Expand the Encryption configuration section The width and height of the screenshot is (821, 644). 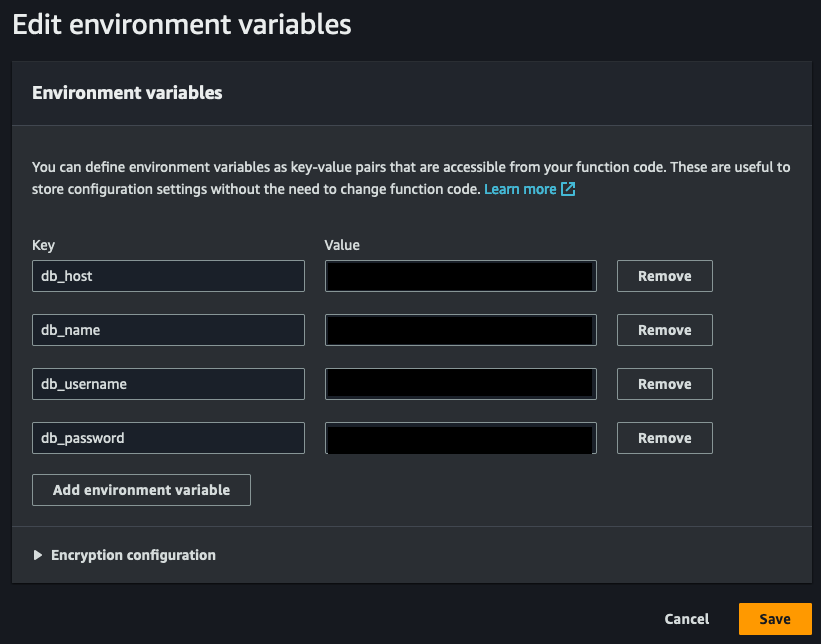pyautogui.click(x=132, y=555)
